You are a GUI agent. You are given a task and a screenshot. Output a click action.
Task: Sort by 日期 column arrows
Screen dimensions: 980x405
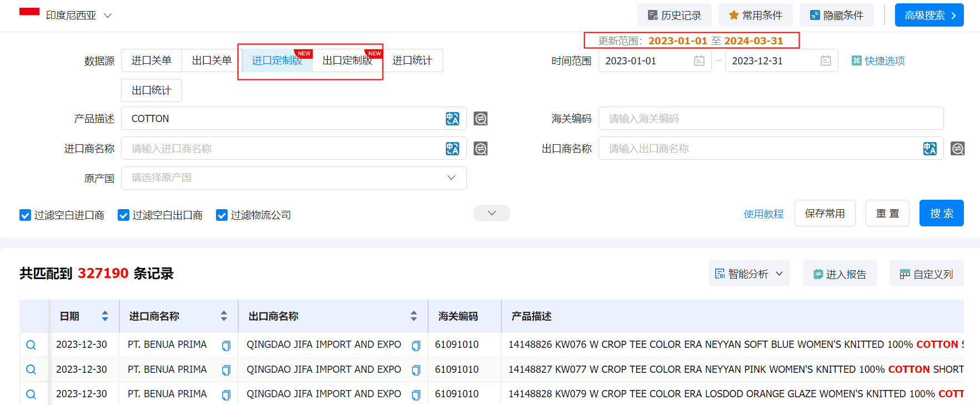click(x=105, y=316)
